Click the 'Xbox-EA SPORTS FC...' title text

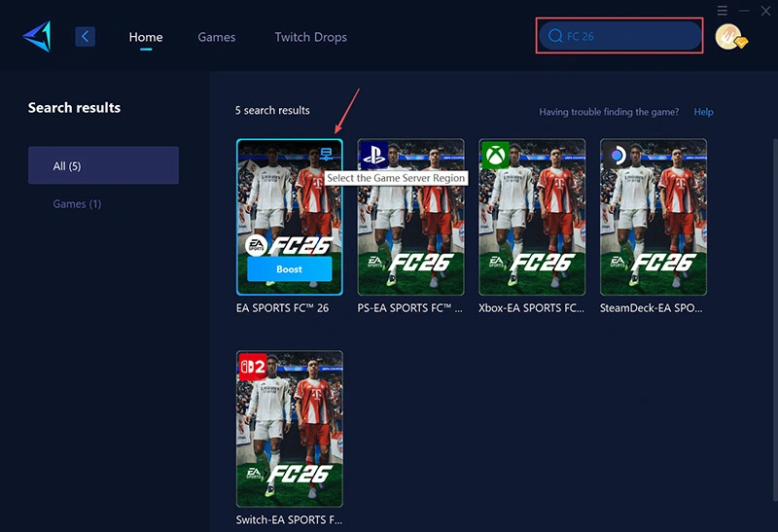pyautogui.click(x=531, y=308)
